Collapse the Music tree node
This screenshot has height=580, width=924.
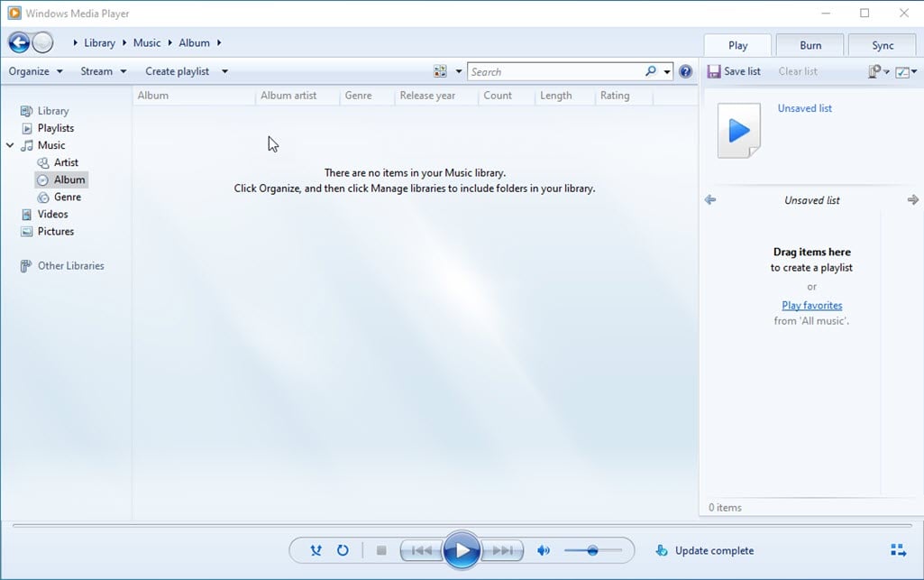[10, 145]
